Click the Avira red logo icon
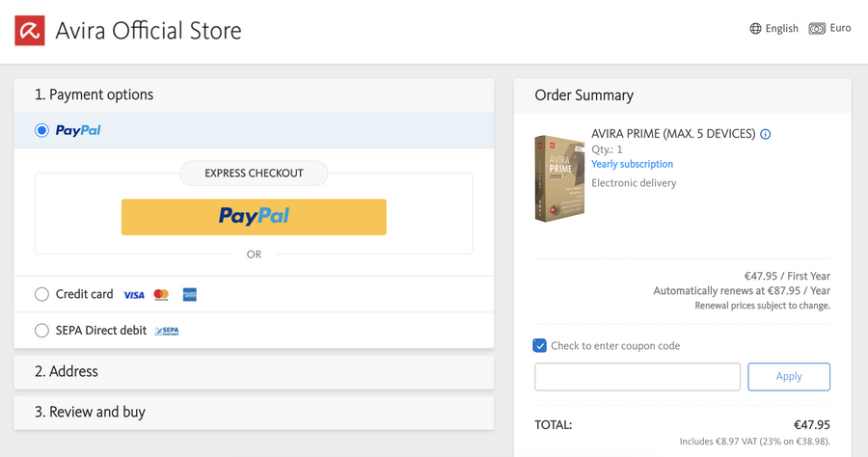 pos(30,31)
